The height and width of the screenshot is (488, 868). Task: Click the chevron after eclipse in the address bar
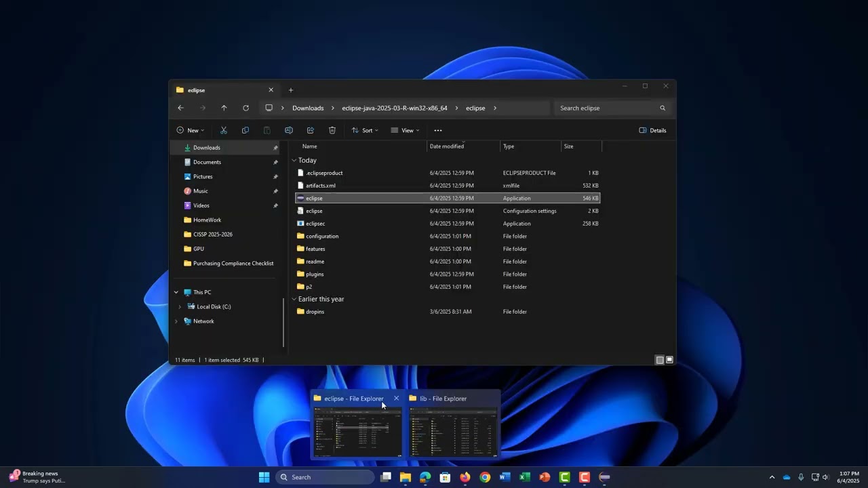pos(495,108)
